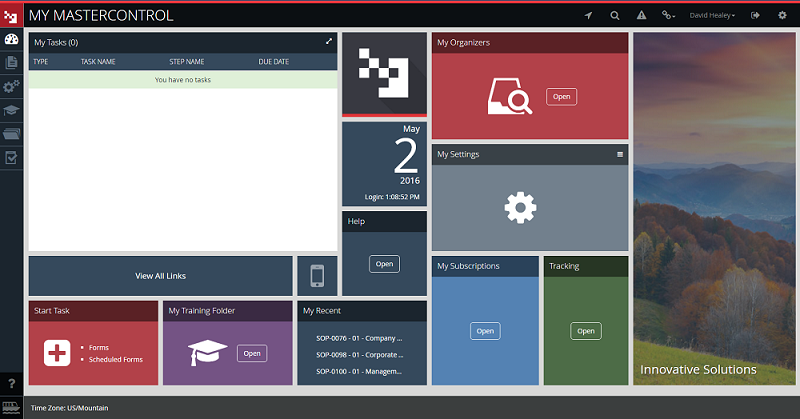Open the connections dropdown icon in top bar
The width and height of the screenshot is (800, 419).
(x=668, y=15)
